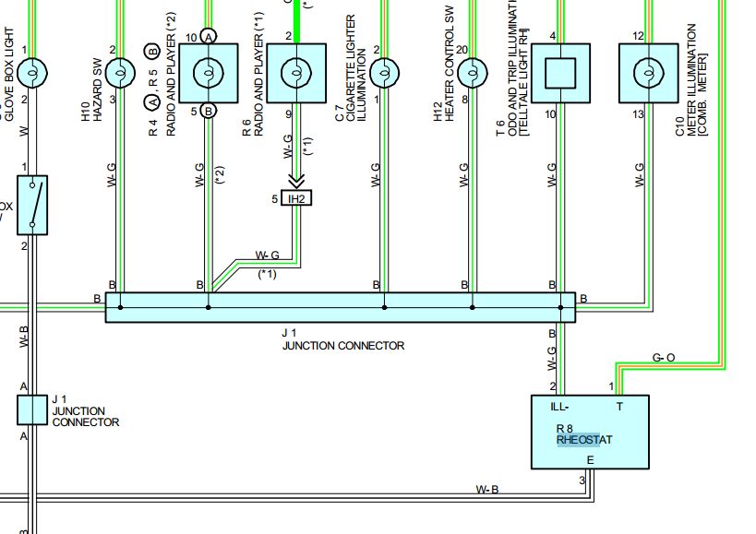The image size is (756, 534).
Task: Click the circled A terminal above radio lamp
Action: tap(209, 36)
